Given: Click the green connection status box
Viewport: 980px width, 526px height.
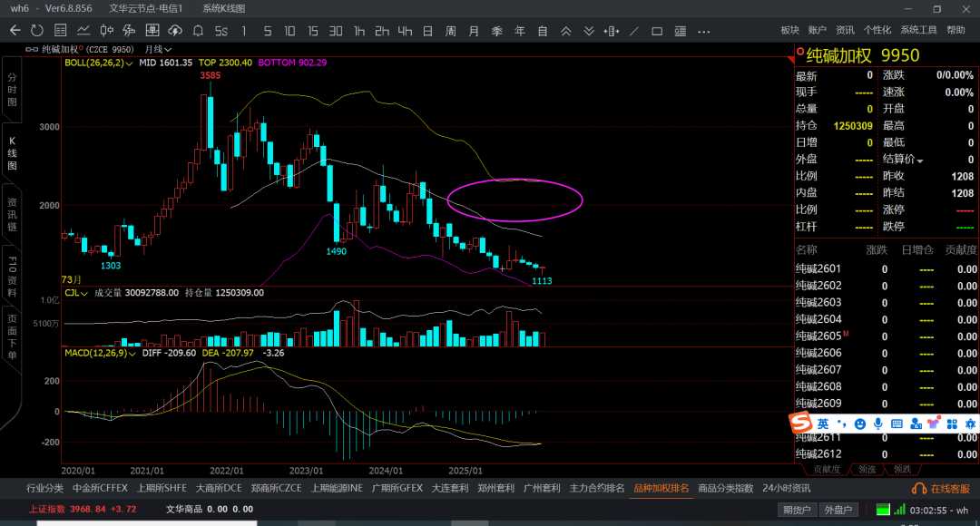Looking at the screenshot, I should (x=883, y=509).
